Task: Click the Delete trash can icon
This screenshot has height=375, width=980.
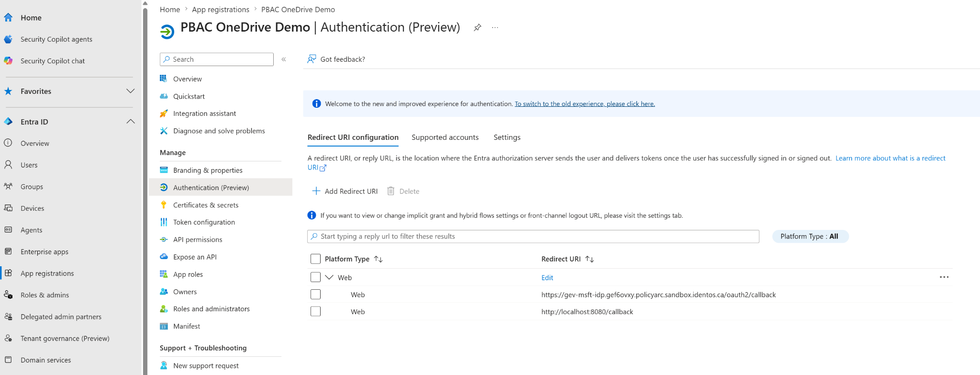Action: 391,191
